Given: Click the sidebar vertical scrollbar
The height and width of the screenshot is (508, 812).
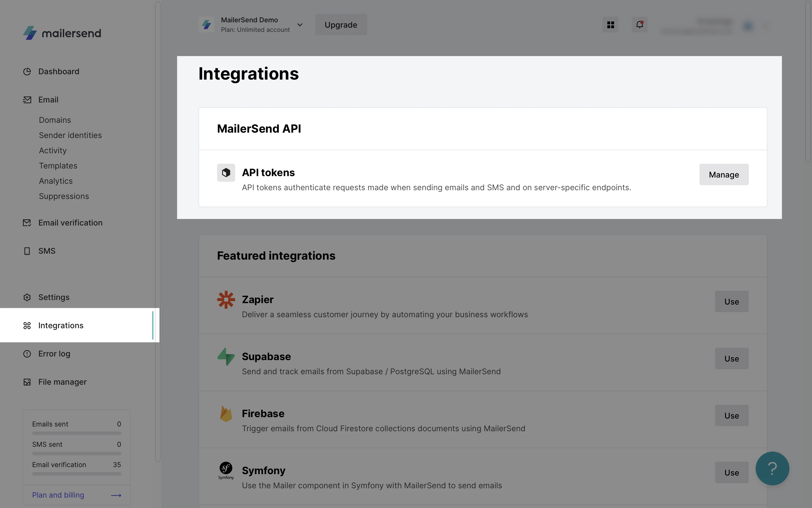Looking at the screenshot, I should 158,231.
